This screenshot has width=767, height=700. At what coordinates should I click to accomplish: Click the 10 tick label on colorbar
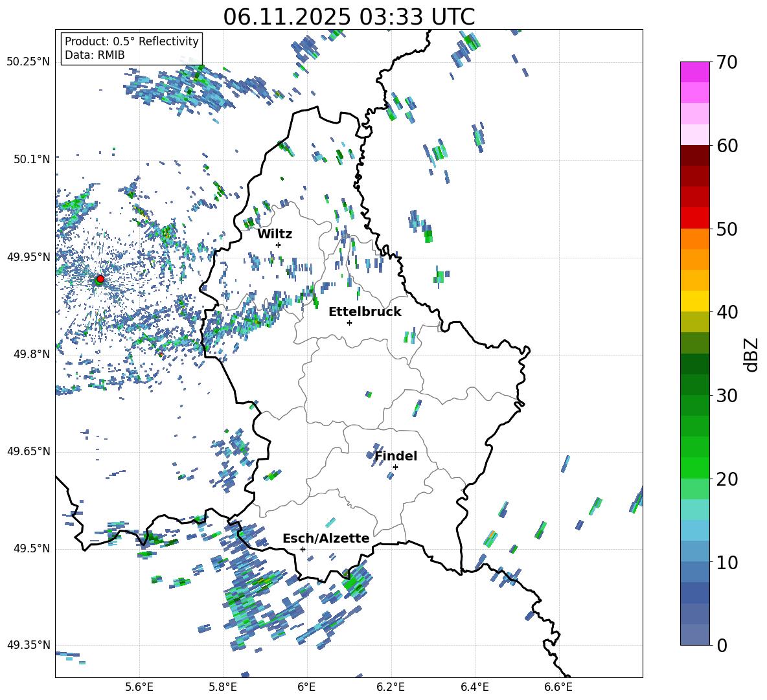(x=727, y=562)
